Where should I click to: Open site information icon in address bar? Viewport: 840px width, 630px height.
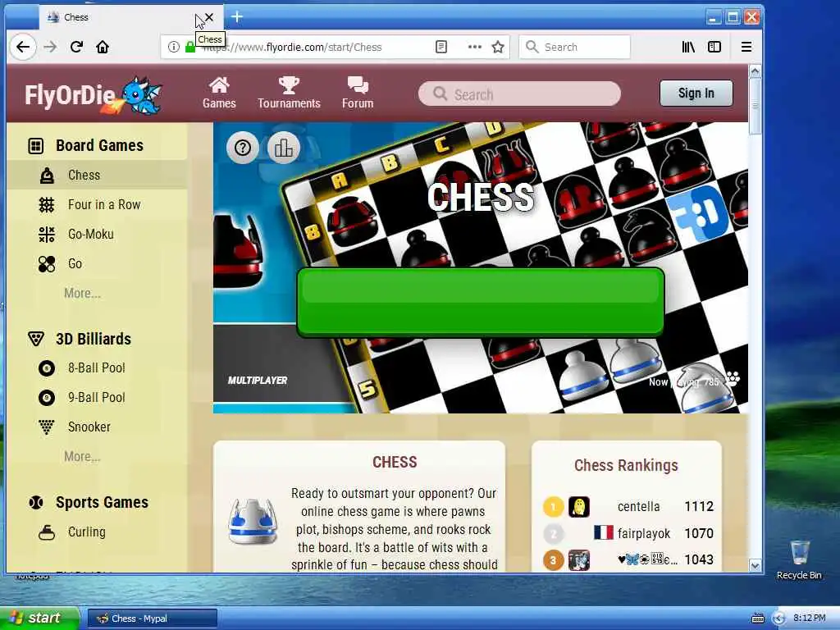(x=174, y=47)
